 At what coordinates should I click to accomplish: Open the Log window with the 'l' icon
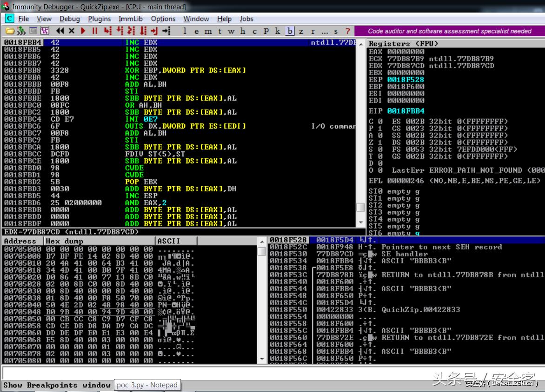185,31
